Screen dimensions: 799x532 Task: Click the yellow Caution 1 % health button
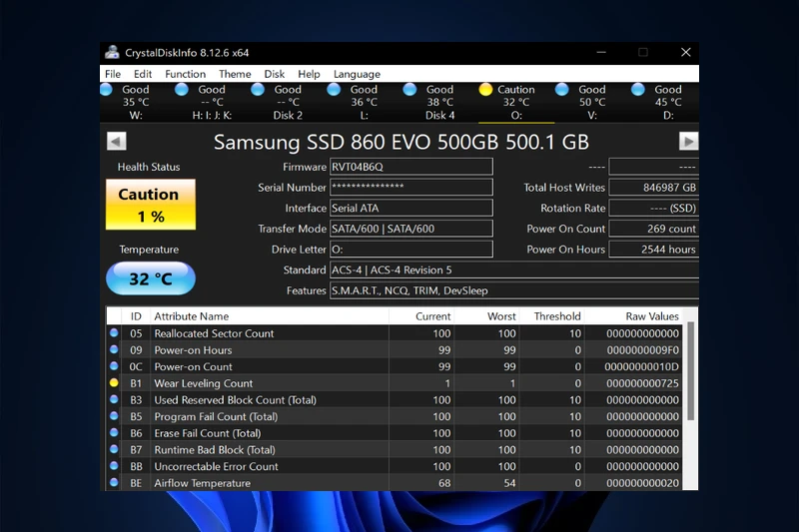pos(151,205)
